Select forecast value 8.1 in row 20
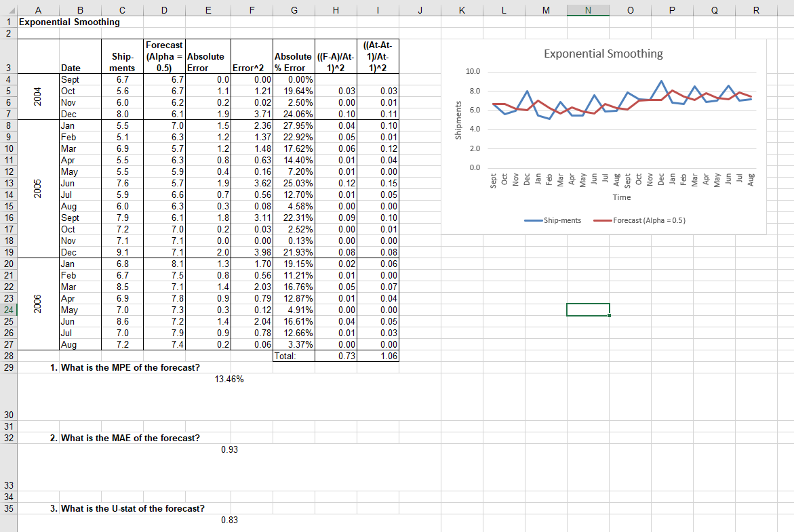 point(164,264)
